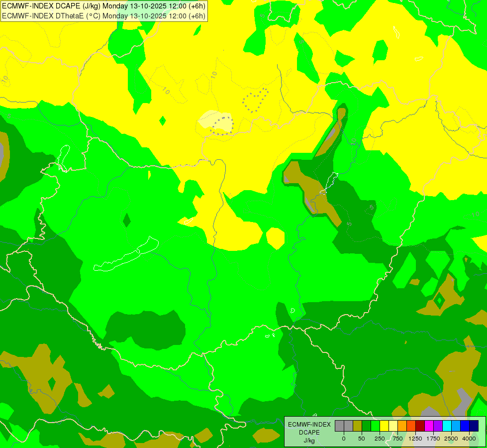487x448 pixels.
Task: Click the cyan swatch at 2500
Action: (x=447, y=426)
